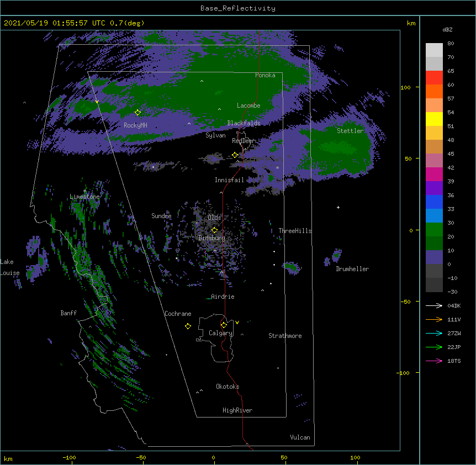Click the green 22JP arrow in legend
The height and width of the screenshot is (465, 476).
434,347
